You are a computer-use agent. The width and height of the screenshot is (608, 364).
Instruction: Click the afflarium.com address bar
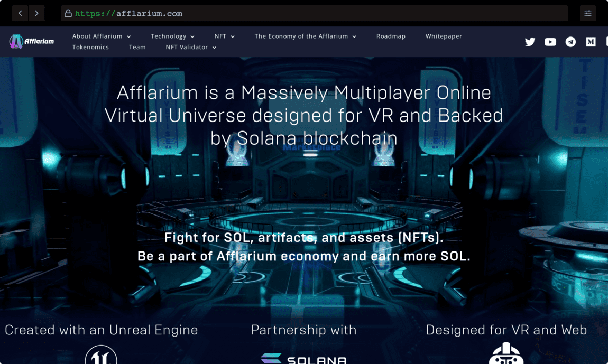click(x=315, y=14)
